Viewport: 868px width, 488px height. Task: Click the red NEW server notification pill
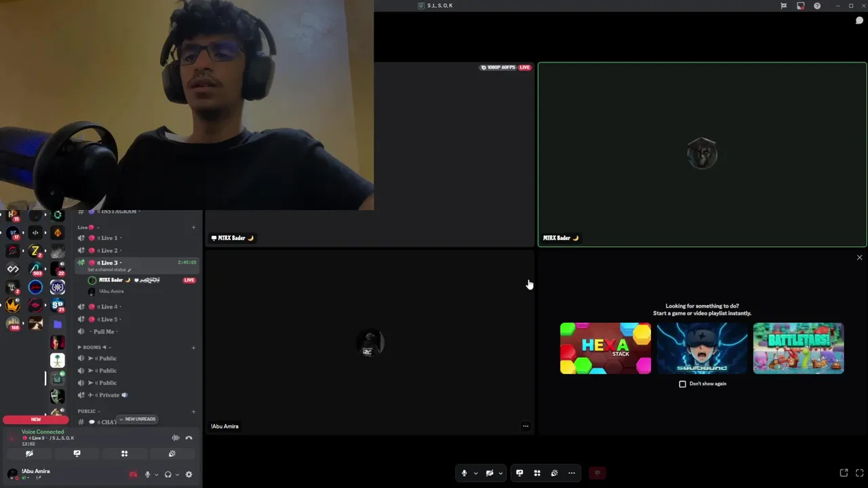tap(36, 419)
